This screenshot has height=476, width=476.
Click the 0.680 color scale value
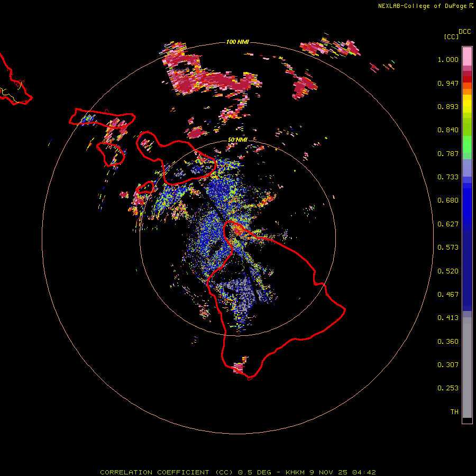[448, 200]
